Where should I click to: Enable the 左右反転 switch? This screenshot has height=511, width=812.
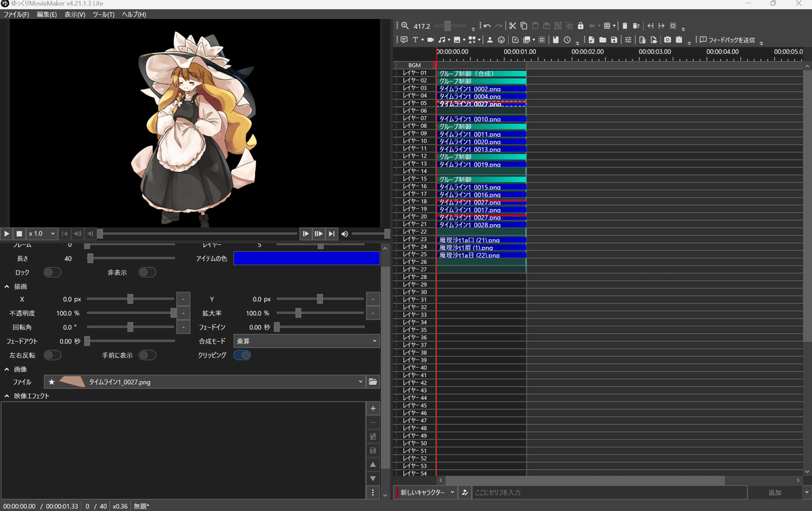coord(52,355)
